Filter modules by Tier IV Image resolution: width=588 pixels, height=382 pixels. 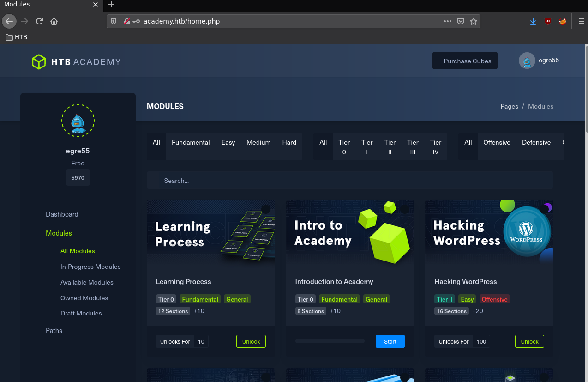[x=436, y=147]
